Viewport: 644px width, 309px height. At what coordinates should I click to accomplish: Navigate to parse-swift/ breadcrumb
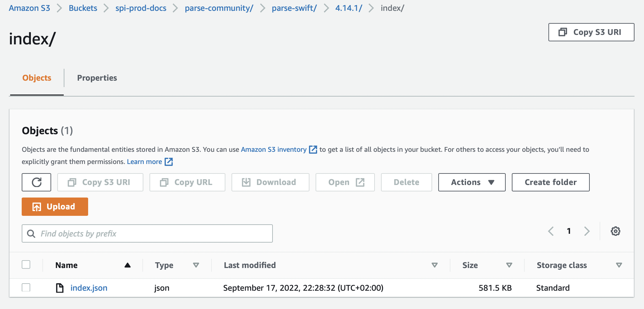click(294, 8)
